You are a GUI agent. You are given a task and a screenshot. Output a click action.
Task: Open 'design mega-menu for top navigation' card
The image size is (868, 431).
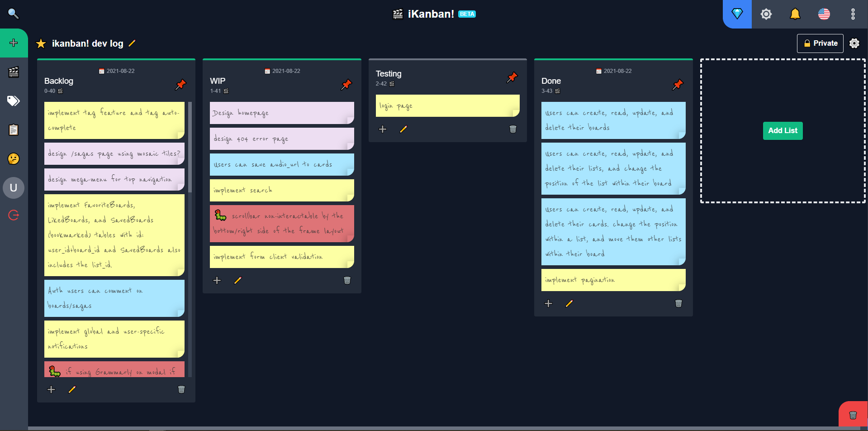(114, 179)
